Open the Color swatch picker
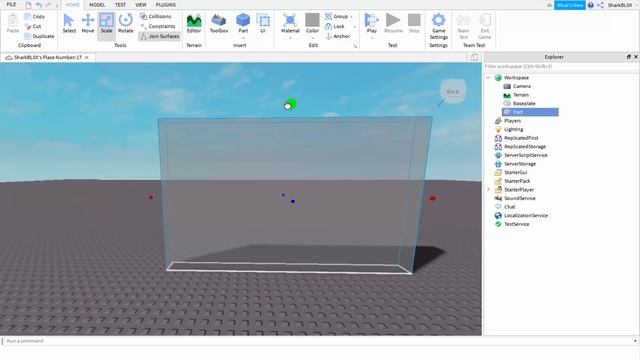 click(x=312, y=21)
